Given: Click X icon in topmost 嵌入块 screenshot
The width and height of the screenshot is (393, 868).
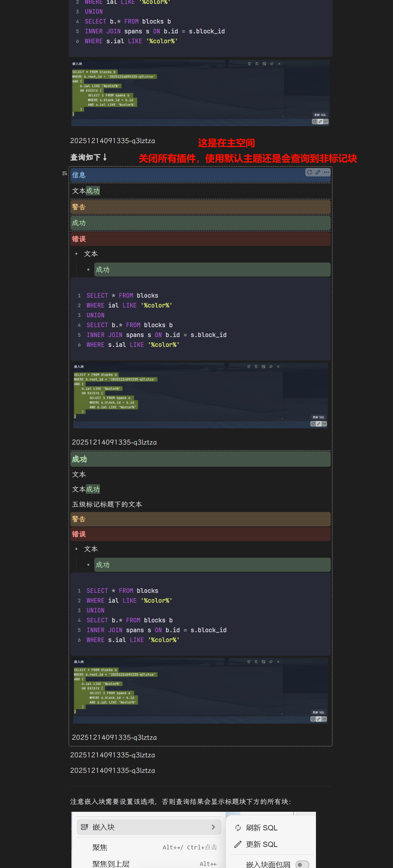Looking at the screenshot, I should tap(279, 64).
